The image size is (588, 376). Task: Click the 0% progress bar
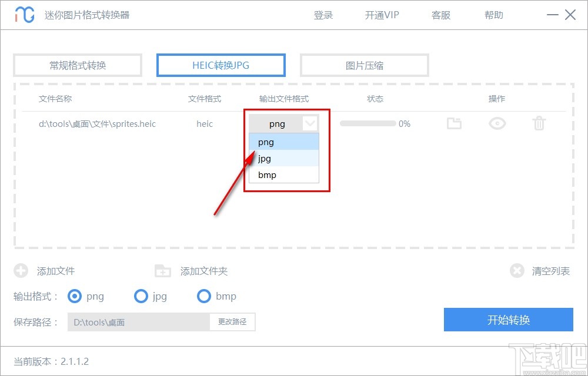click(x=367, y=123)
